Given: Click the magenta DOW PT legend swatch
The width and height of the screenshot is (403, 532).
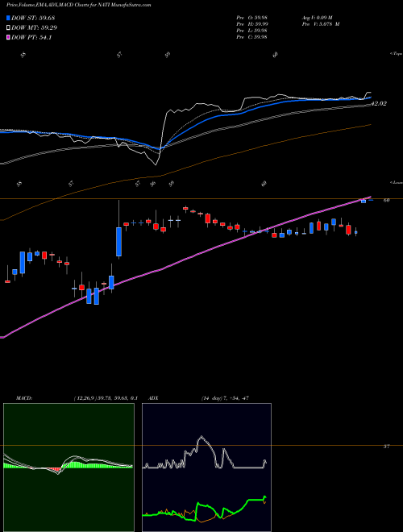Looking at the screenshot, I should click(x=9, y=38).
